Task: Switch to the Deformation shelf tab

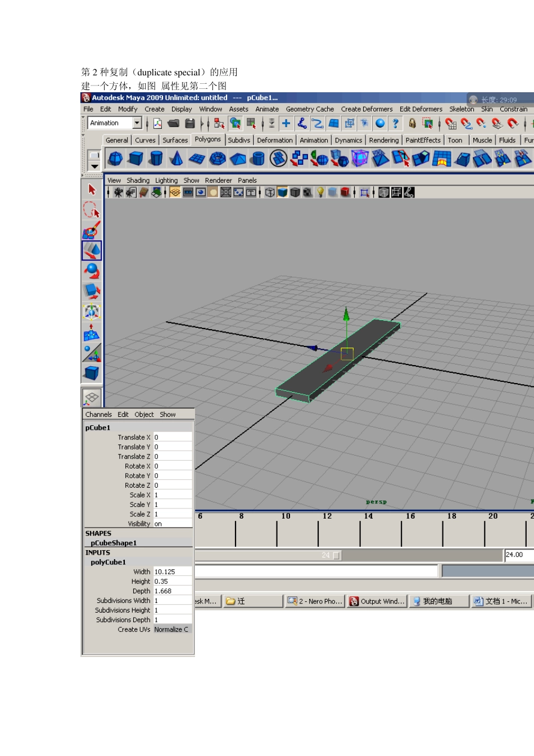Action: [x=274, y=140]
